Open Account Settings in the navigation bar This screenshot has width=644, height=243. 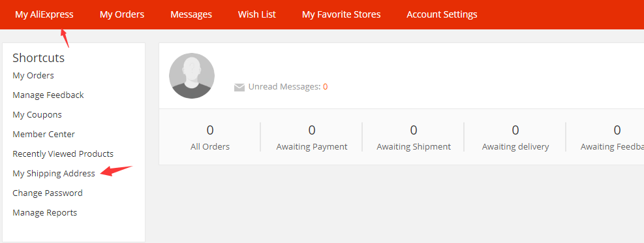click(442, 14)
